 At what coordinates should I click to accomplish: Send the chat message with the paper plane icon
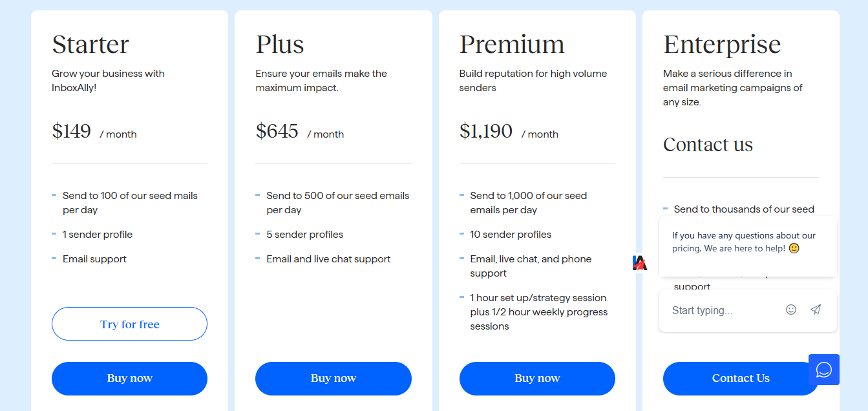[x=815, y=310]
